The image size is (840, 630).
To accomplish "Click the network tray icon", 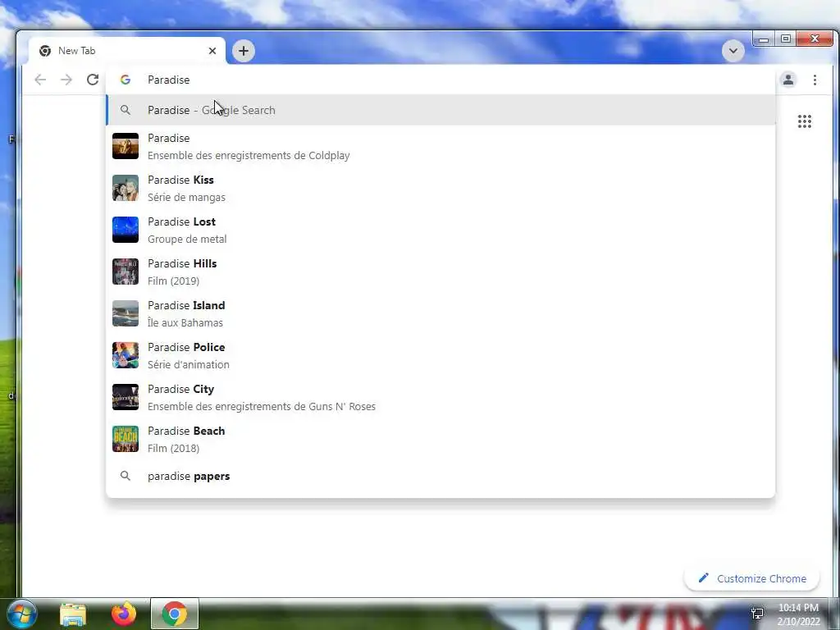I will 757,614.
